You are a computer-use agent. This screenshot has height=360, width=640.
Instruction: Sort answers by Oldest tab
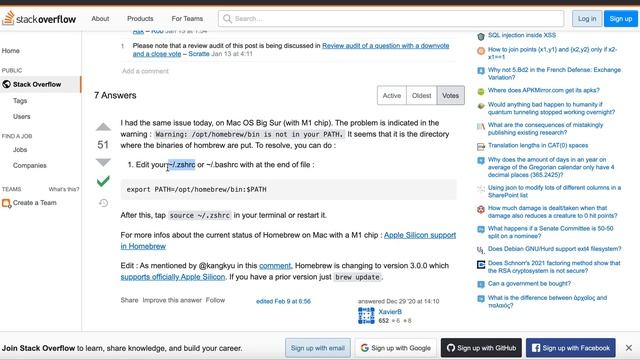421,96
